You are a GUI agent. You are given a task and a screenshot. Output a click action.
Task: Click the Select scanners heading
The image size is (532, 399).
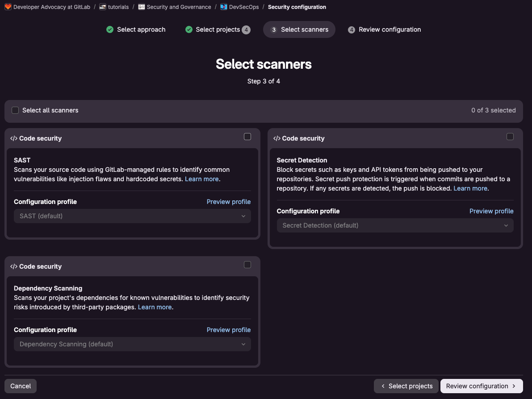[x=264, y=64]
